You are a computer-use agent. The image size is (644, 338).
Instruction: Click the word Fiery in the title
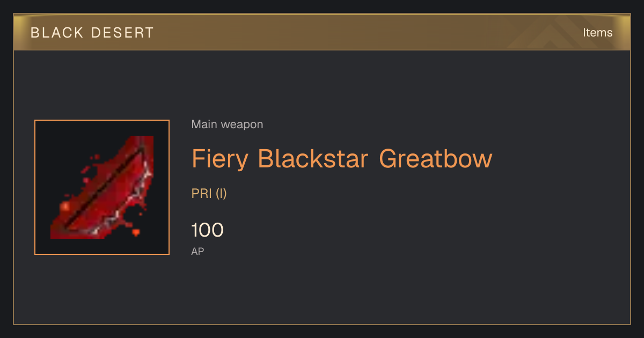tap(221, 160)
